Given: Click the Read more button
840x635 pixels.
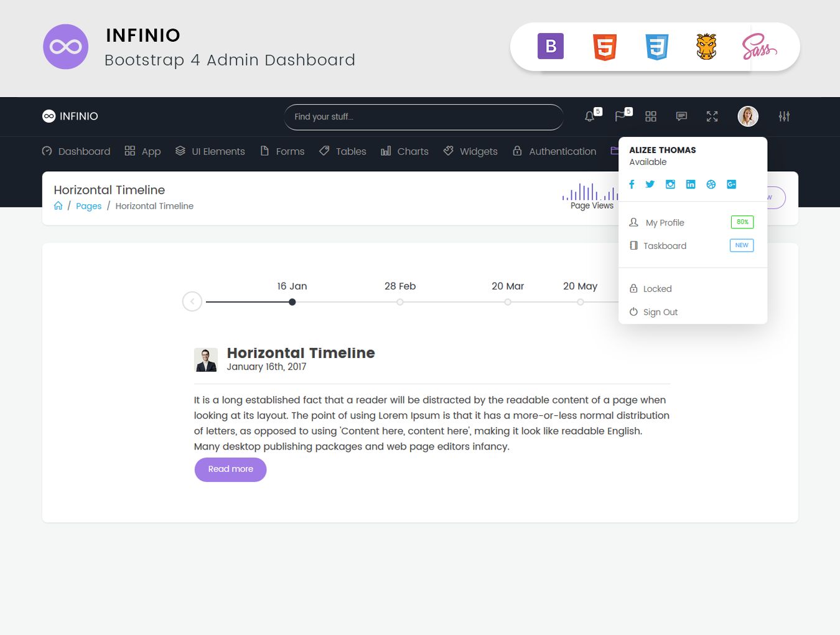Looking at the screenshot, I should point(230,469).
